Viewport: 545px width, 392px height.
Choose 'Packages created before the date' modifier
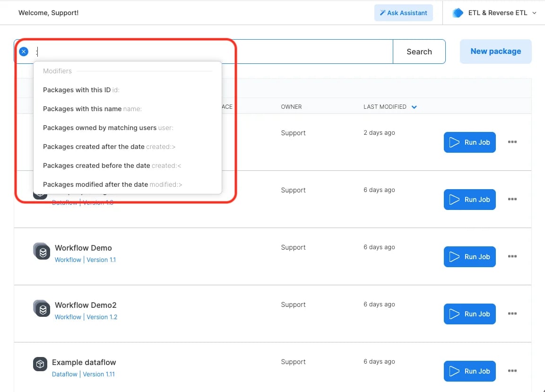tap(127, 166)
